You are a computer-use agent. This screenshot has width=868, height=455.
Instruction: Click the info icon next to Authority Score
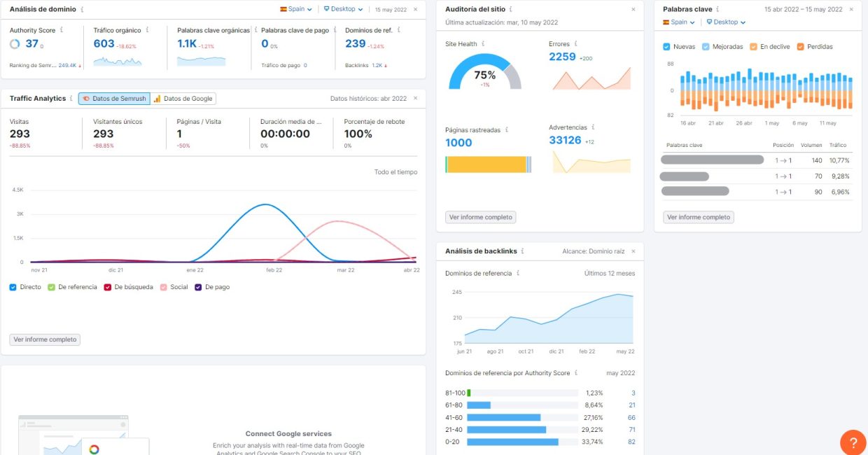tap(62, 29)
